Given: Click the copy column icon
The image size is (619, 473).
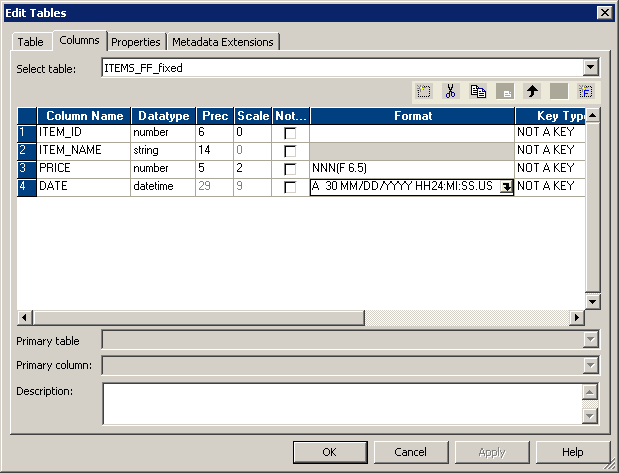Looking at the screenshot, I should point(478,91).
